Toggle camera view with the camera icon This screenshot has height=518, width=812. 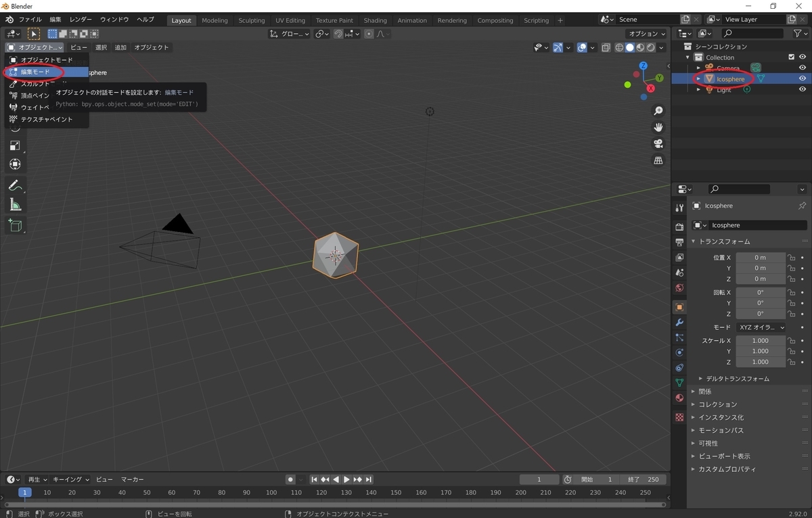pos(658,143)
